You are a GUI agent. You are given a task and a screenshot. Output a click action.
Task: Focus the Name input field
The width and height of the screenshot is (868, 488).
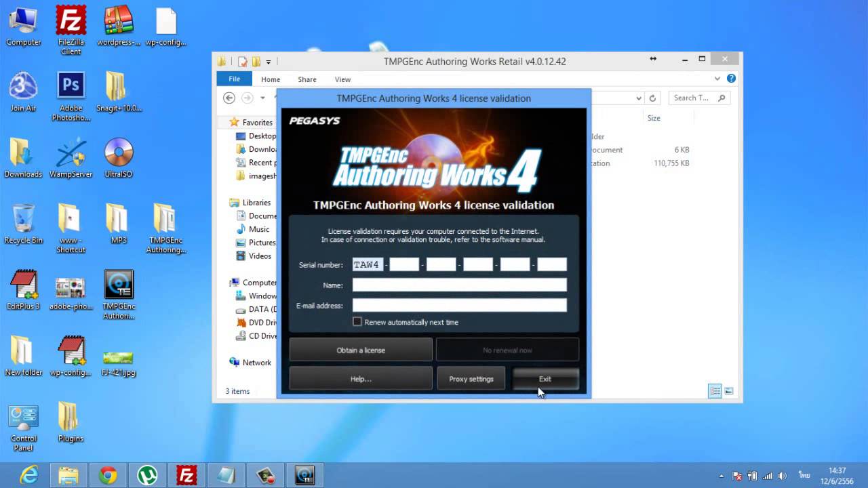[460, 285]
